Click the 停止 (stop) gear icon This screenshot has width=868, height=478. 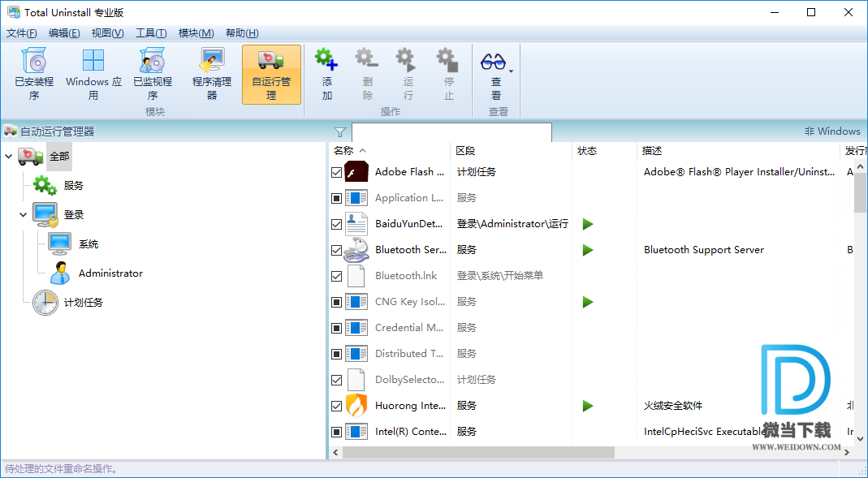pyautogui.click(x=448, y=60)
